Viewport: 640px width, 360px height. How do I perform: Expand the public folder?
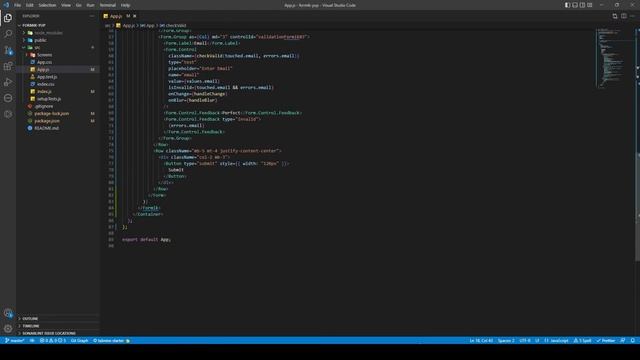click(57, 40)
